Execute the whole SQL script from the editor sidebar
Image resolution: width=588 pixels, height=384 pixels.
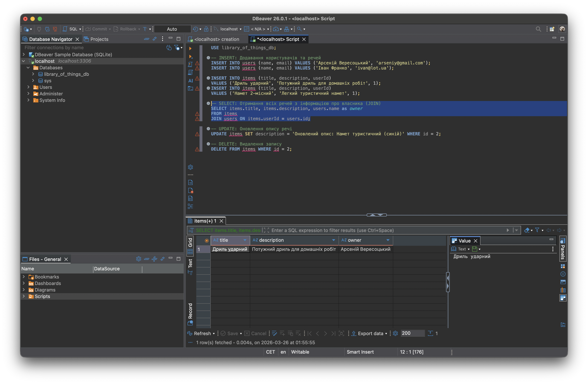point(190,64)
